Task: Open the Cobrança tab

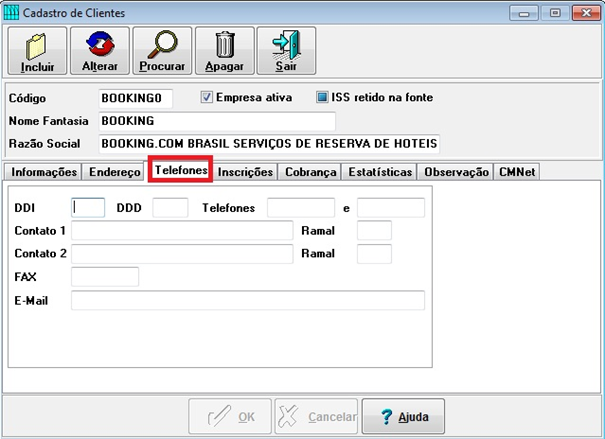Action: pyautogui.click(x=310, y=172)
